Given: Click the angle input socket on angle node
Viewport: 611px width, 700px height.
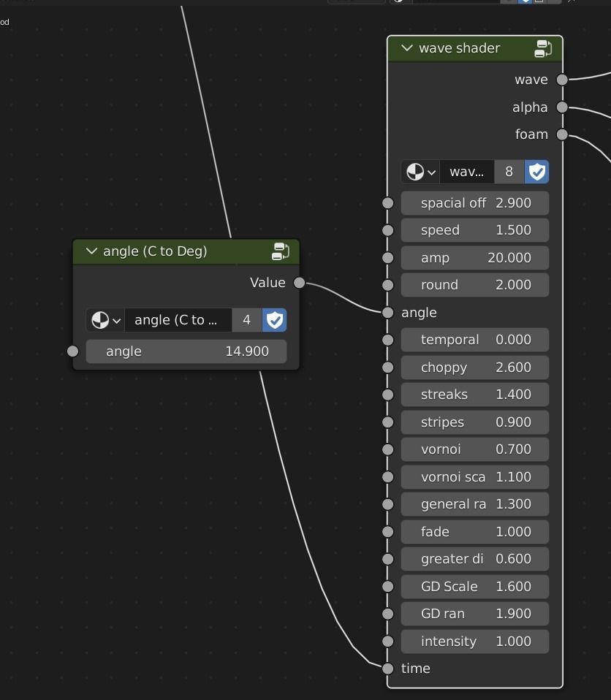Looking at the screenshot, I should coord(72,351).
